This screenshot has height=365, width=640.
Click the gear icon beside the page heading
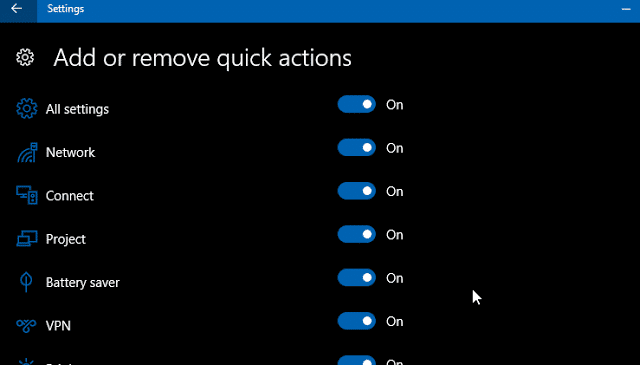pyautogui.click(x=25, y=58)
